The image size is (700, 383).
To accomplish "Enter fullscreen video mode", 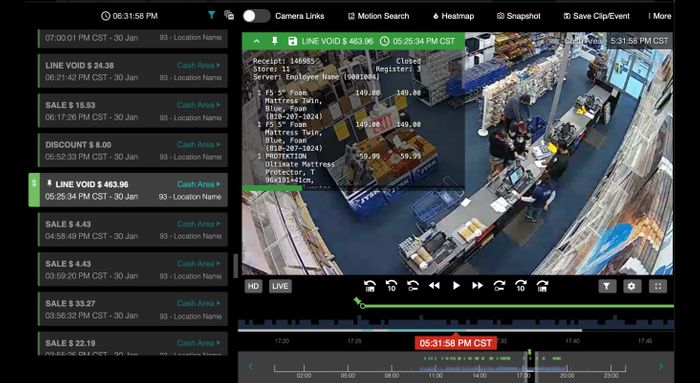I will [x=658, y=286].
